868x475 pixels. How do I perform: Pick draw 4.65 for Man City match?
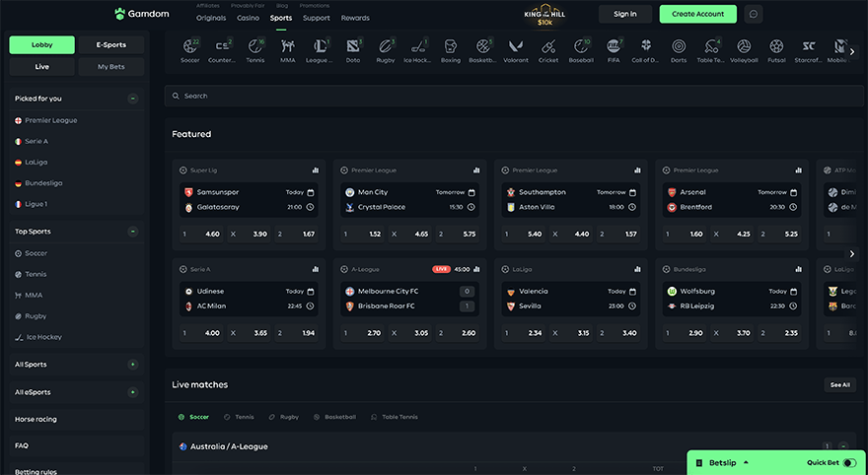pos(409,234)
